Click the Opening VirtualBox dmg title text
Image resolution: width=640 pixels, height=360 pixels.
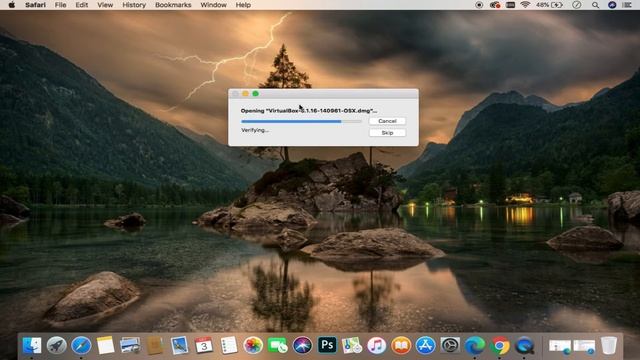[x=309, y=111]
